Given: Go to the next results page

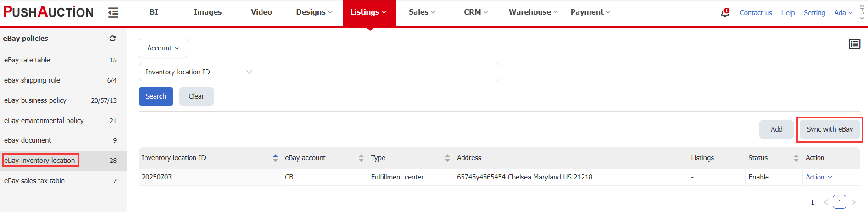Looking at the screenshot, I should [854, 202].
